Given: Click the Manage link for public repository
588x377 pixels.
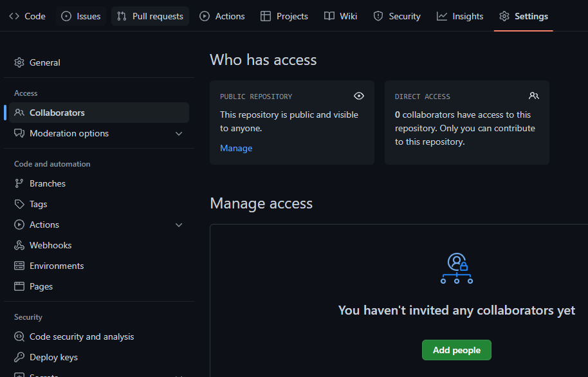Looking at the screenshot, I should point(236,148).
